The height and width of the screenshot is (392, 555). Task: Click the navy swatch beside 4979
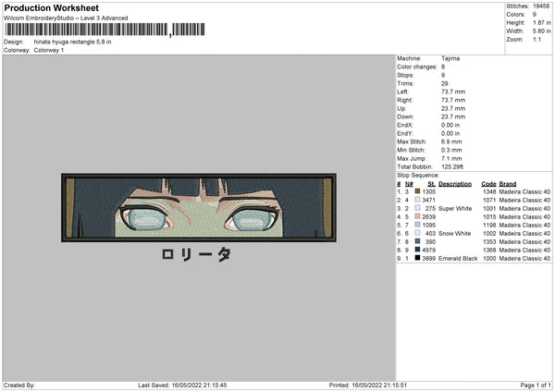[417, 250]
